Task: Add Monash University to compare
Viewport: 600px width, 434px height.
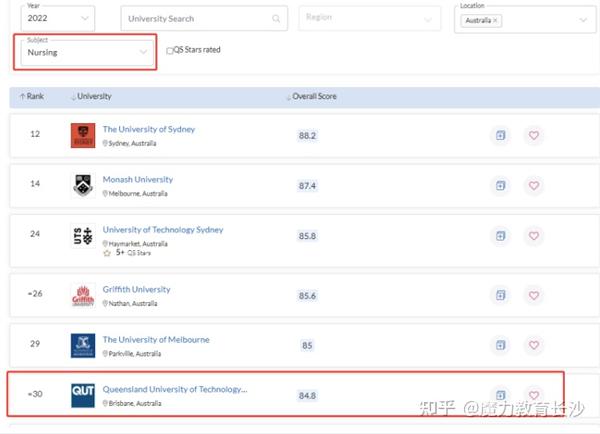Action: [x=501, y=186]
